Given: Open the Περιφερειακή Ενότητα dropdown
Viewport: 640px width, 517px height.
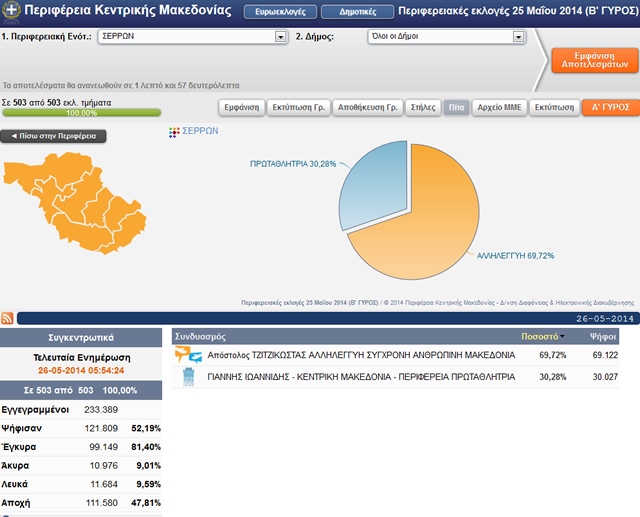Looking at the screenshot, I should click(x=281, y=37).
